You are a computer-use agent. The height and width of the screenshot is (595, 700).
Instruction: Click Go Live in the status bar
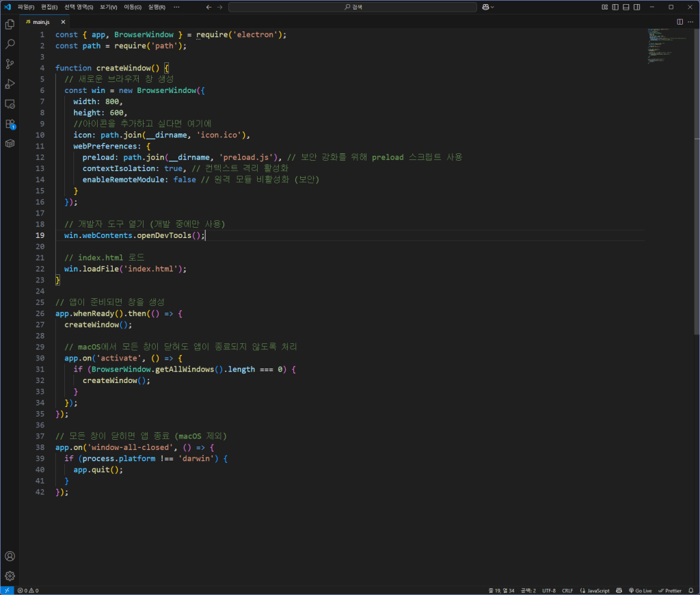(x=640, y=590)
